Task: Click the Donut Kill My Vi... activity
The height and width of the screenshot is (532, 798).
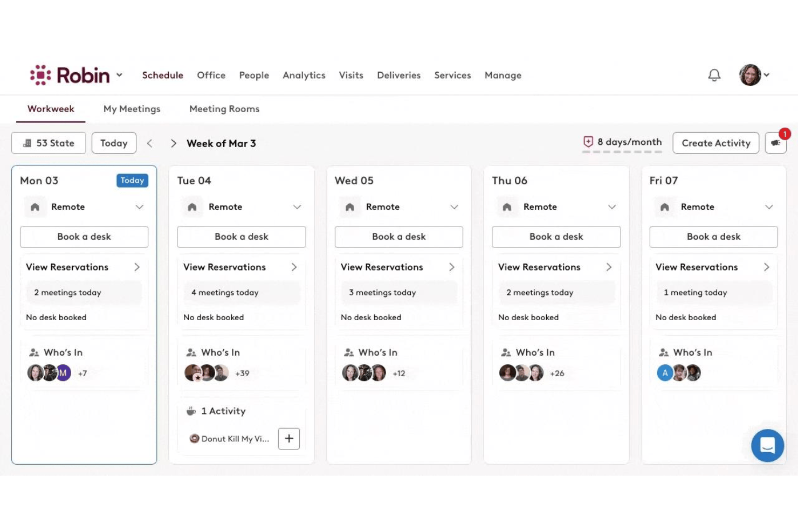Action: point(229,439)
